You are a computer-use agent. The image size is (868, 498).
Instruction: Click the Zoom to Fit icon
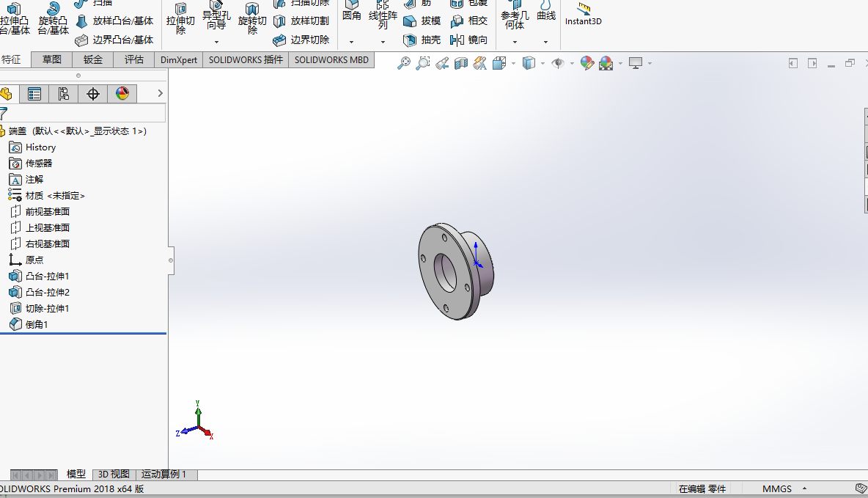point(404,63)
